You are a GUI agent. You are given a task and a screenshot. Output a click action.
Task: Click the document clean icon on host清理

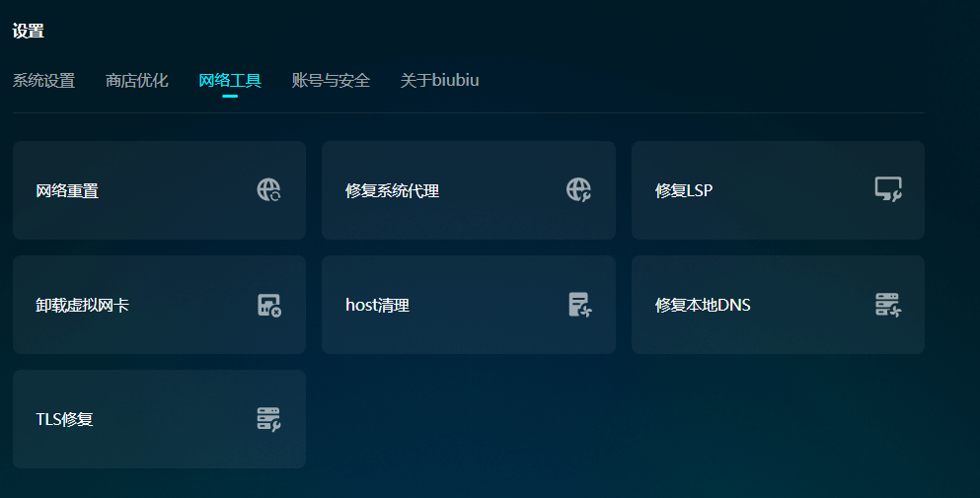point(580,305)
